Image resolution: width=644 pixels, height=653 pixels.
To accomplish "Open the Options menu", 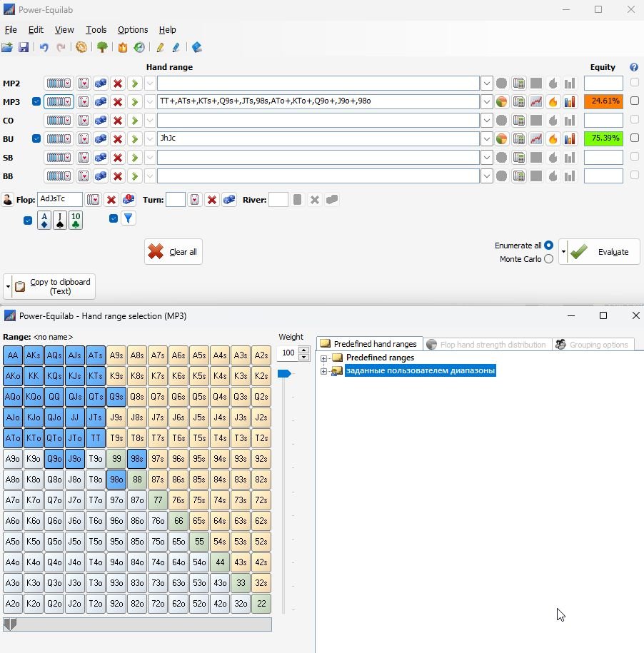I will [x=133, y=30].
